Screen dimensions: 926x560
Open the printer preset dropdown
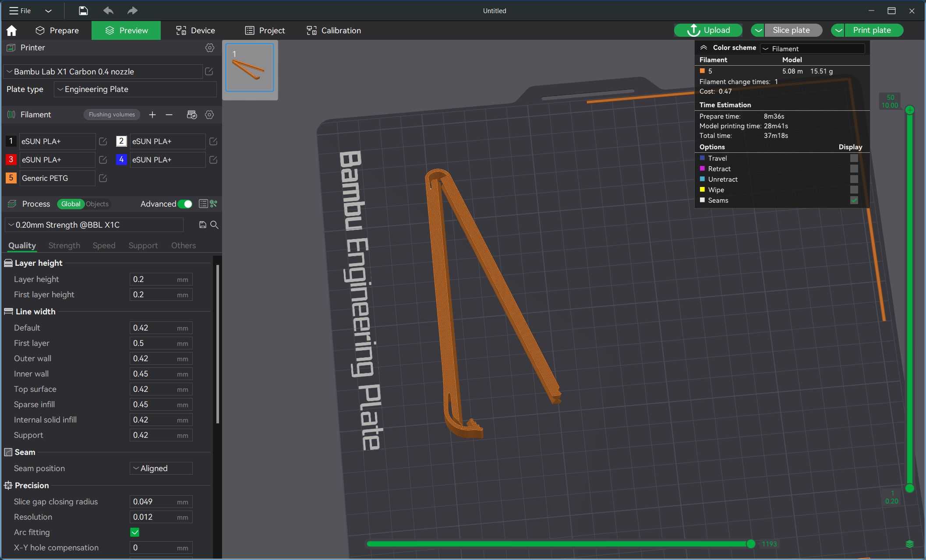(103, 71)
